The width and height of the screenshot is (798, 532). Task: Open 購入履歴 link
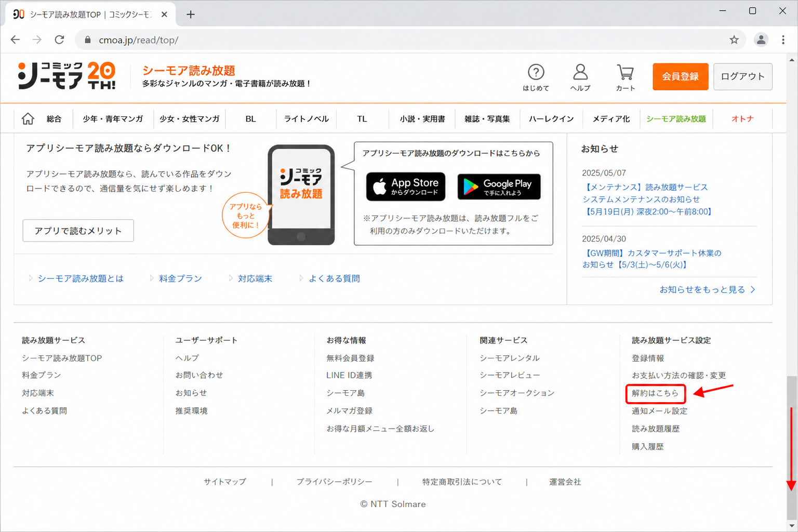tap(648, 446)
